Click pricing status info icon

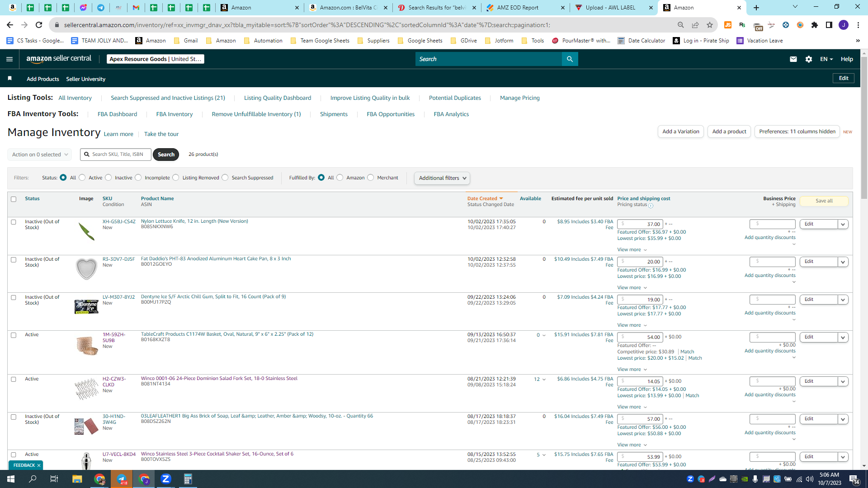[x=651, y=206]
